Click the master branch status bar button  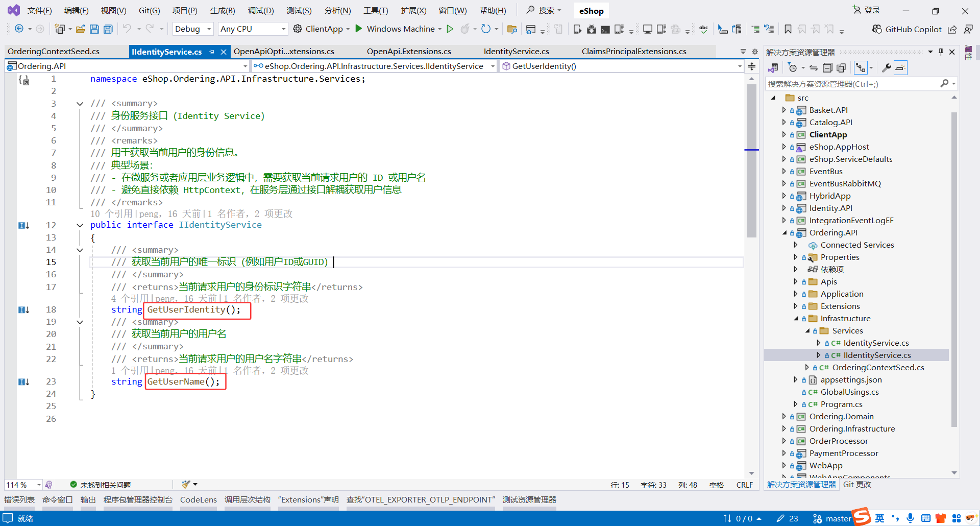pyautogui.click(x=832, y=518)
